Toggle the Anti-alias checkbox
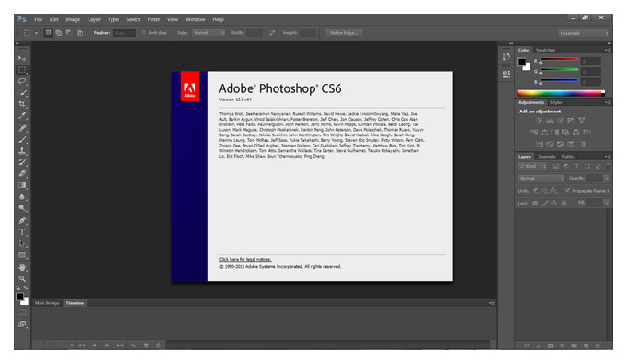Image resolution: width=627 pixels, height=364 pixels. [x=144, y=33]
